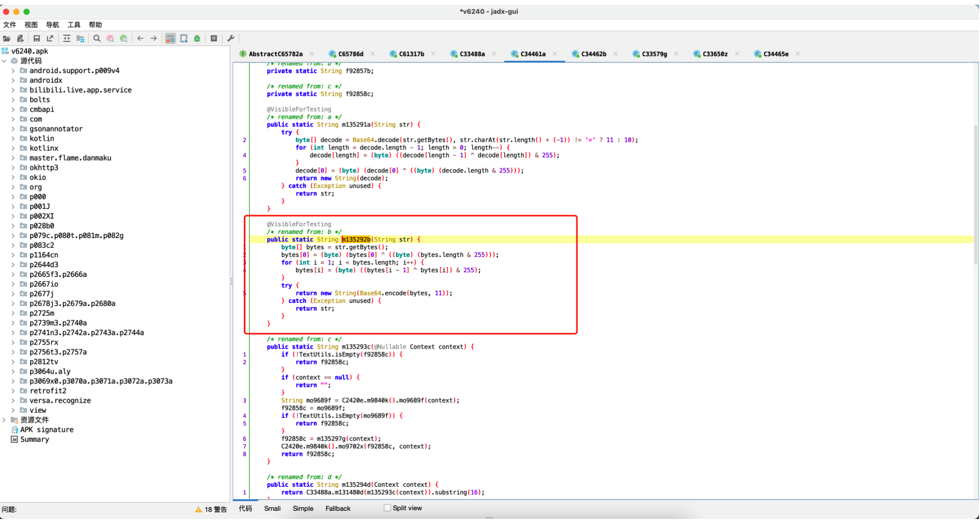The height and width of the screenshot is (521, 980).
Task: Close the AbstractC65782a tab
Action: click(312, 54)
